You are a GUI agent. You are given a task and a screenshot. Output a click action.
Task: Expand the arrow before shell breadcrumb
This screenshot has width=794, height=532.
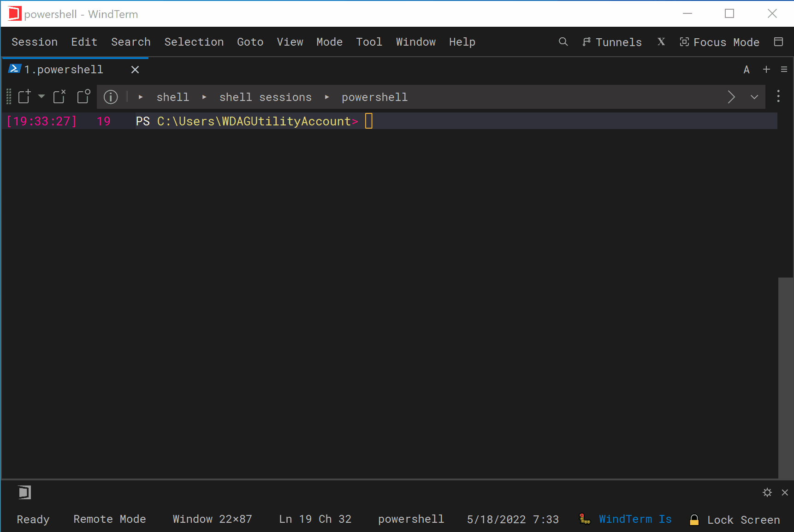(x=141, y=97)
